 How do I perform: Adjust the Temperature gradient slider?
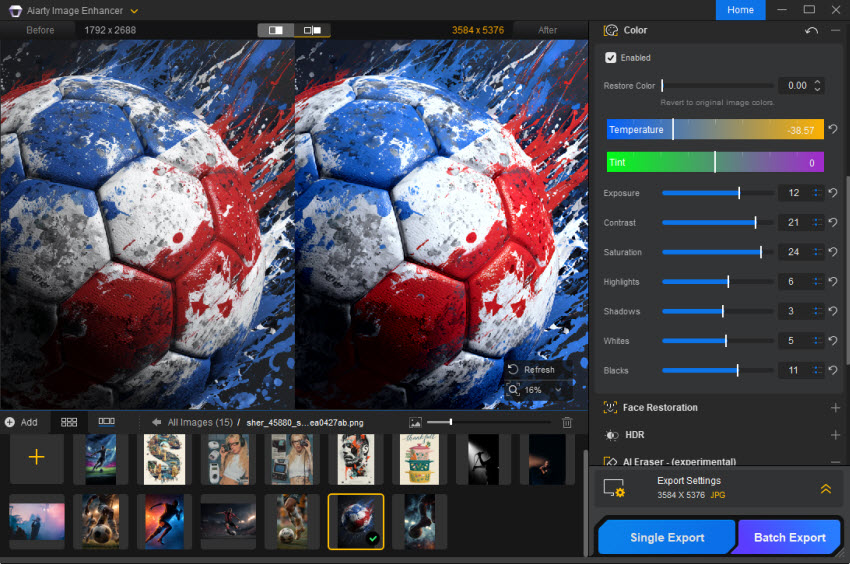pyautogui.click(x=715, y=130)
